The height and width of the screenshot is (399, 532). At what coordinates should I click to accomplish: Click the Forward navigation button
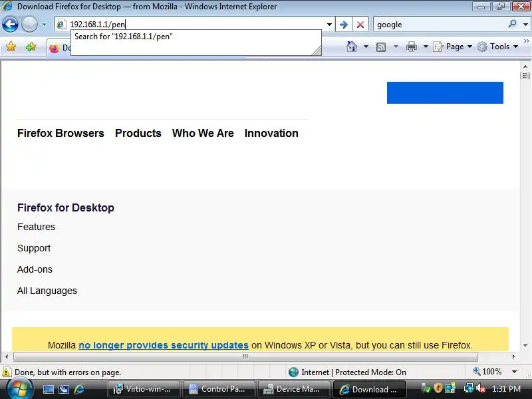point(29,25)
